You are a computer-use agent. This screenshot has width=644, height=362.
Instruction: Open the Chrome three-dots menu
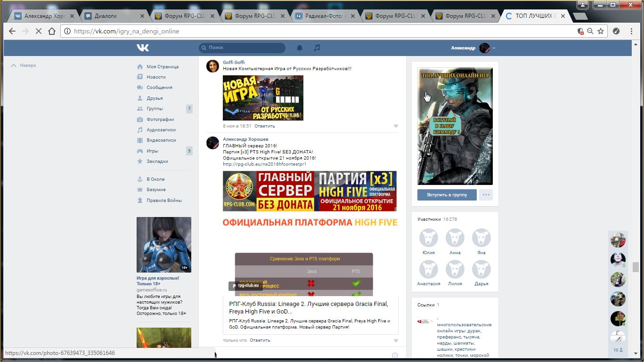631,32
